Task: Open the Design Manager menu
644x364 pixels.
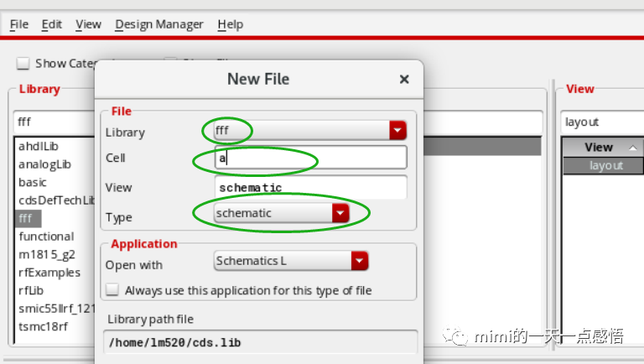Action: [159, 24]
